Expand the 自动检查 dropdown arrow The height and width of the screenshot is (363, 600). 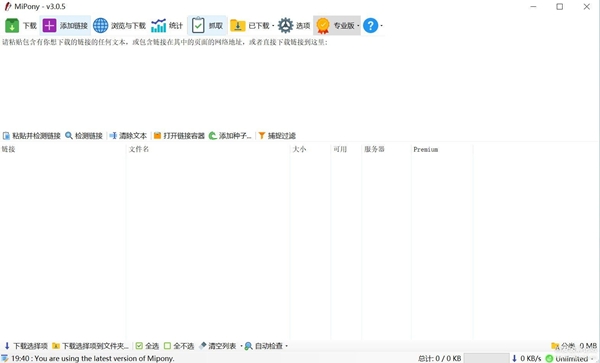coord(287,346)
